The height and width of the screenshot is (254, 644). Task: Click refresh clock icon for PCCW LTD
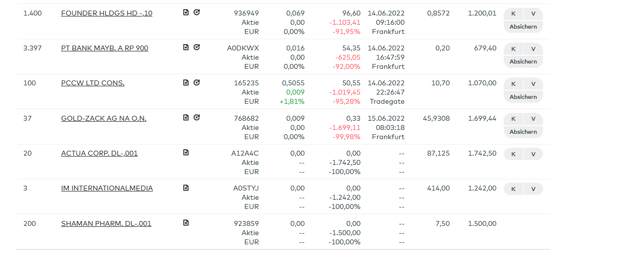point(197,82)
